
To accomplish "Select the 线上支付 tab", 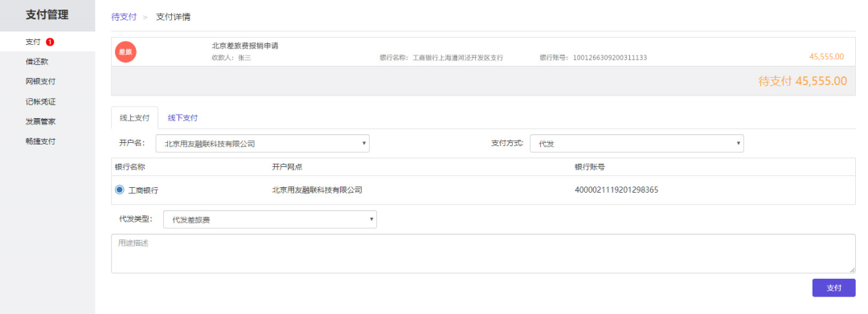I will (x=134, y=118).
